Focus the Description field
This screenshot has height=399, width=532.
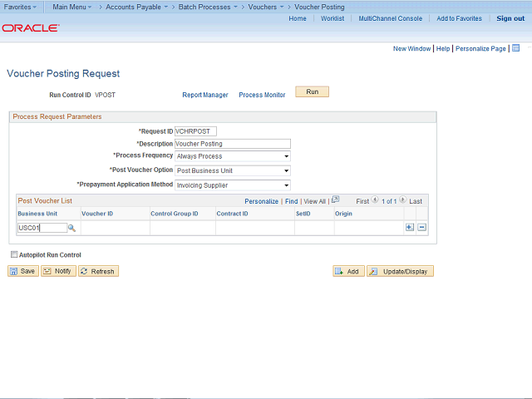pyautogui.click(x=233, y=144)
